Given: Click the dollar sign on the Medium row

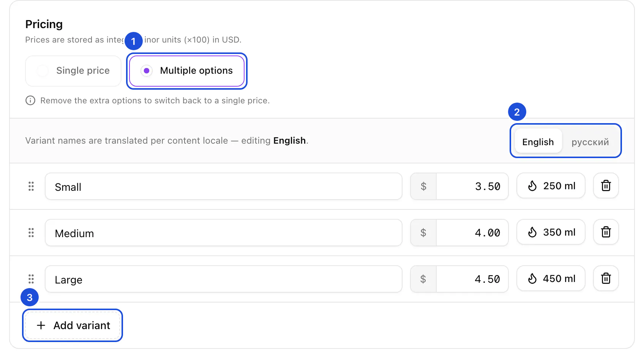Looking at the screenshot, I should 423,233.
